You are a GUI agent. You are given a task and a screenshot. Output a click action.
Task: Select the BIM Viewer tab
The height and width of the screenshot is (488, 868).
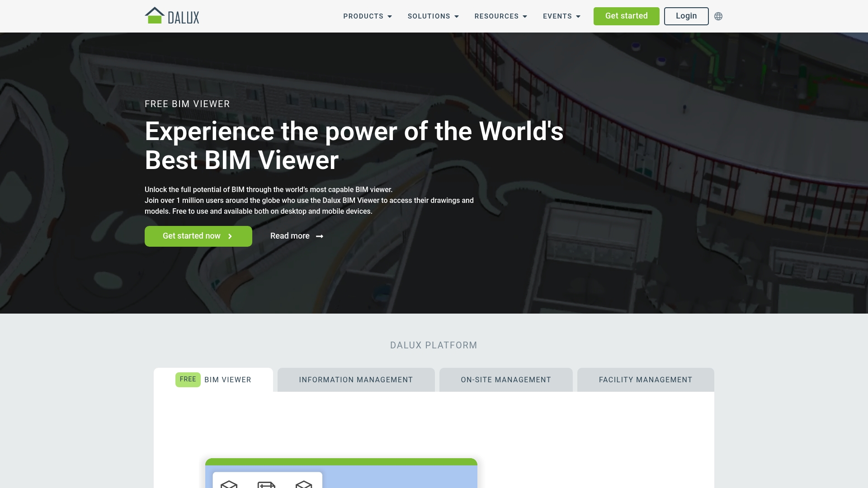click(x=213, y=380)
